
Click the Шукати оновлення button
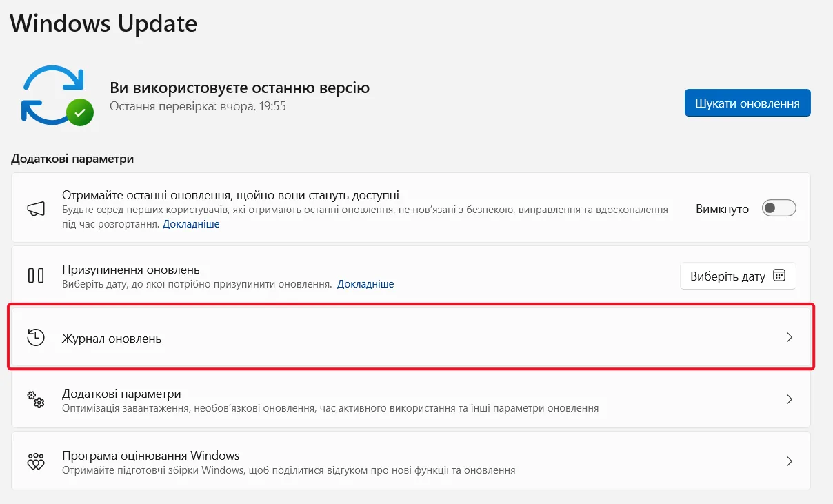tap(747, 103)
